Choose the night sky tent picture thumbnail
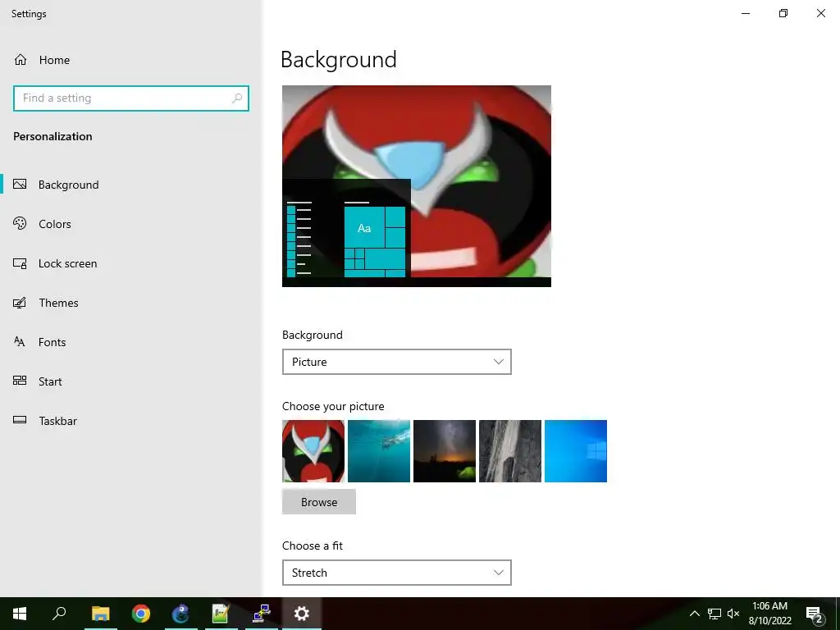 (x=445, y=451)
